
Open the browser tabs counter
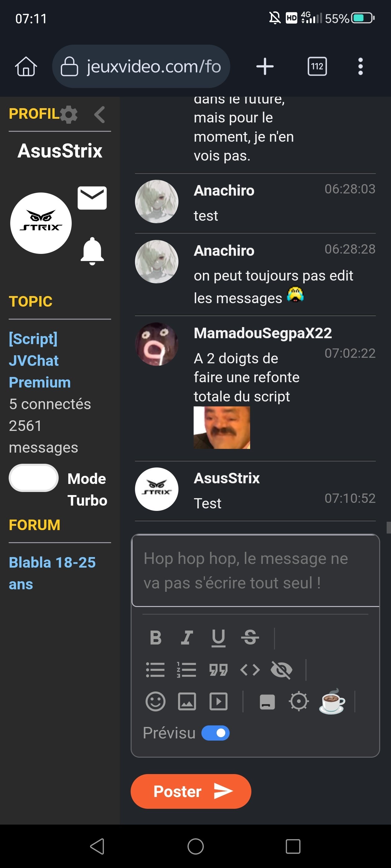[x=317, y=66]
